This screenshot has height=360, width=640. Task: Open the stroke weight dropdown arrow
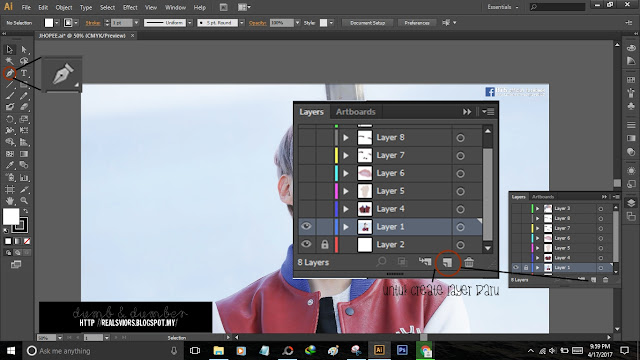click(136, 23)
